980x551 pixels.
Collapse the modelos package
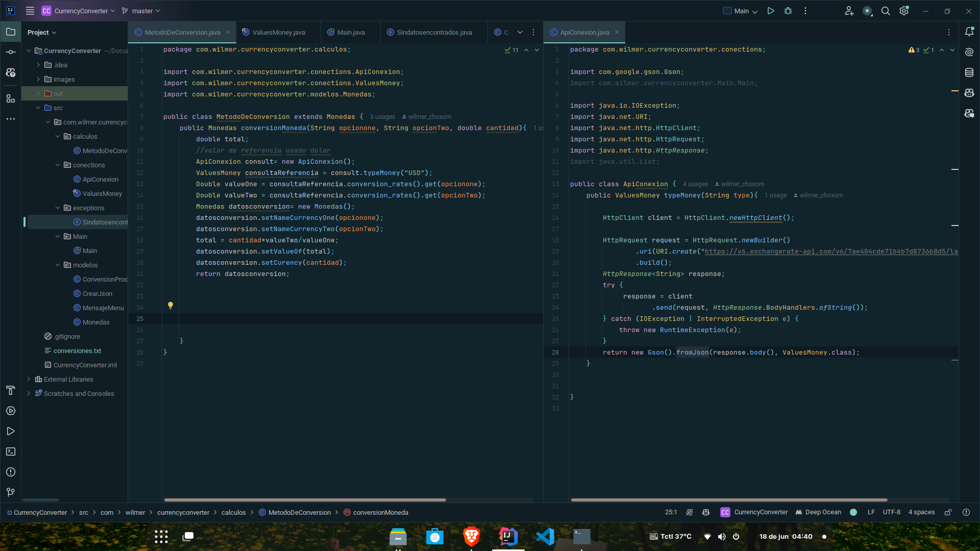click(58, 265)
